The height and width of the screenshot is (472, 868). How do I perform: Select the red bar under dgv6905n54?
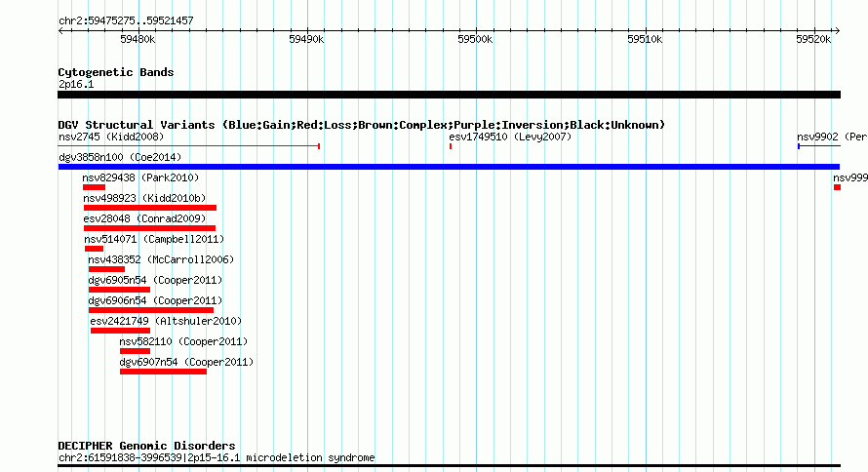click(x=120, y=290)
